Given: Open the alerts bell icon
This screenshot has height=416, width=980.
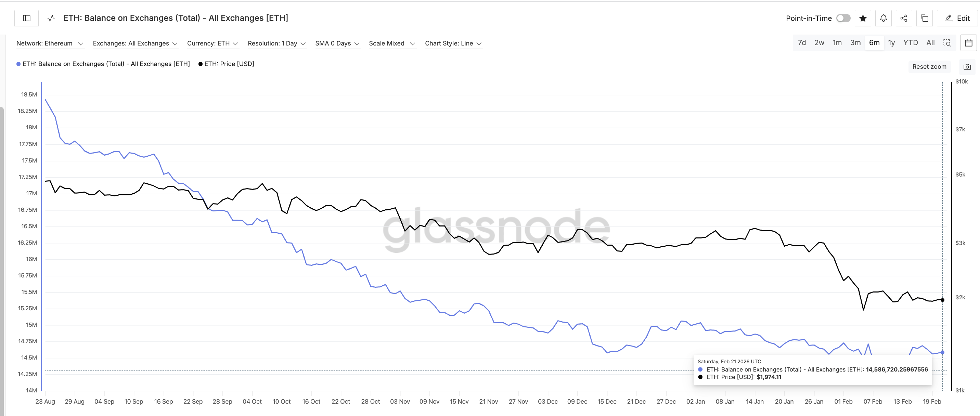Looking at the screenshot, I should pyautogui.click(x=884, y=18).
